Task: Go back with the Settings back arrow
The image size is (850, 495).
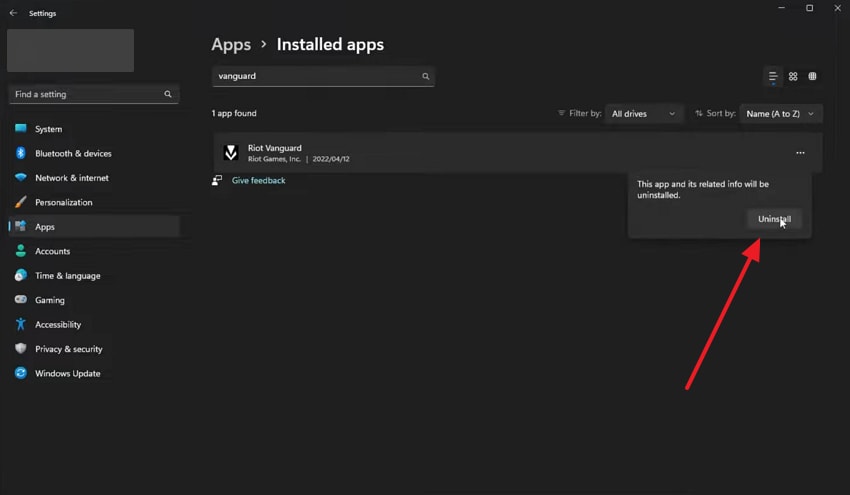Action: coord(14,13)
